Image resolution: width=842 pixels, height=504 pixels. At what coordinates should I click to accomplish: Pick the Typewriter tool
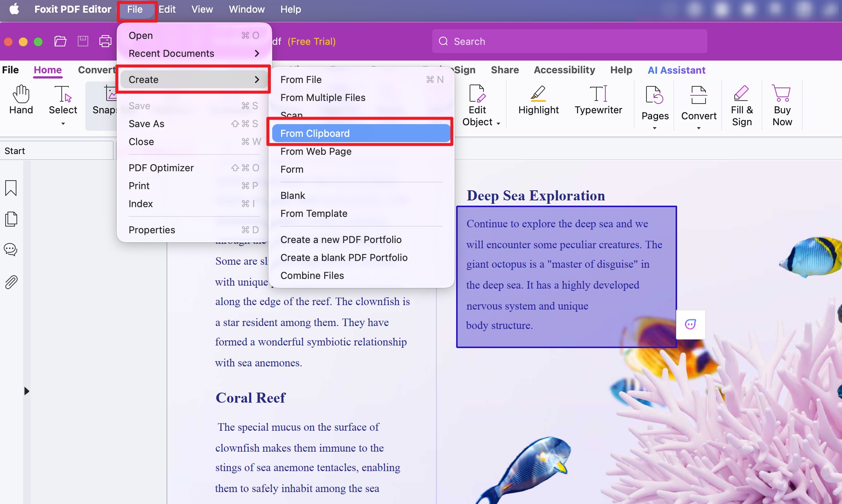pyautogui.click(x=598, y=100)
